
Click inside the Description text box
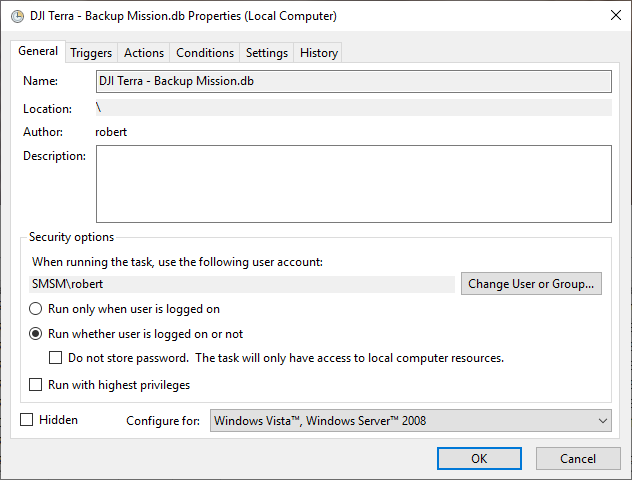[353, 184]
